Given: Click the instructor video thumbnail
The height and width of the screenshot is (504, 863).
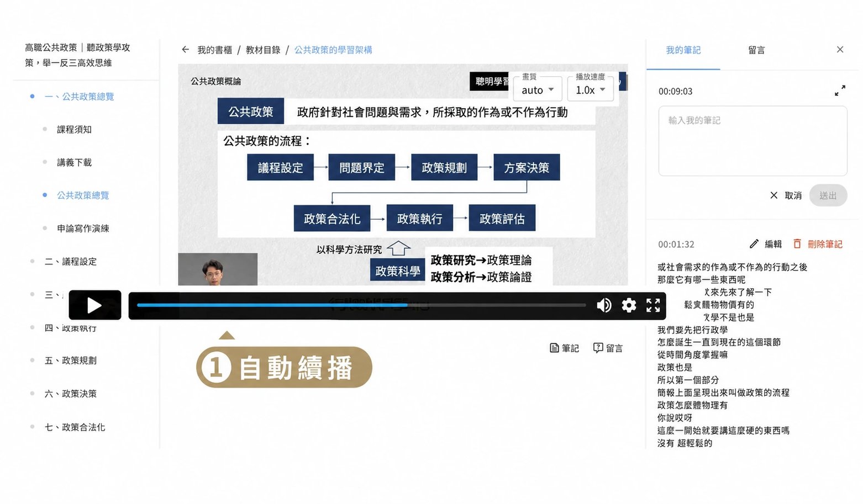Looking at the screenshot, I should [218, 269].
